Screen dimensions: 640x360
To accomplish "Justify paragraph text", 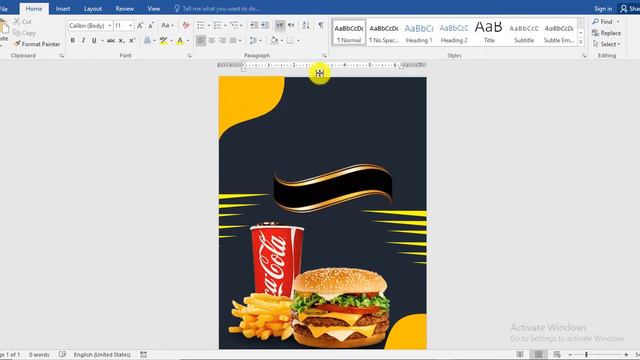I will tap(233, 40).
